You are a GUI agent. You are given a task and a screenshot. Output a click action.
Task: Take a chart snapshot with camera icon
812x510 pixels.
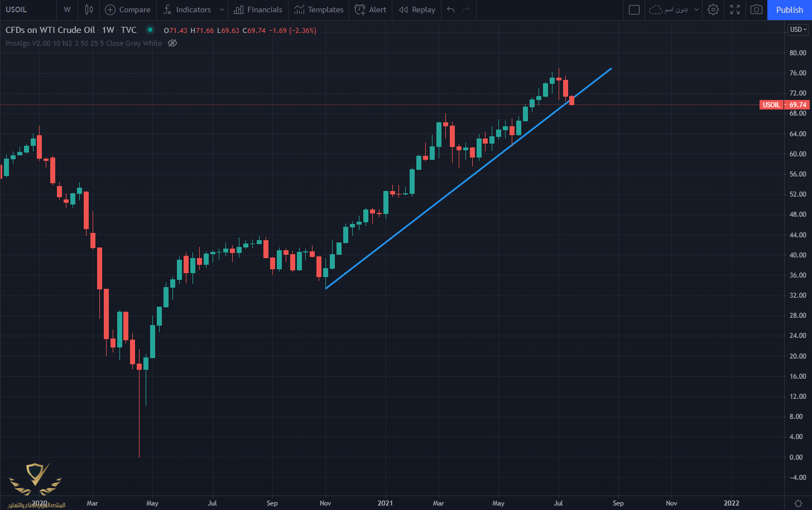pyautogui.click(x=756, y=9)
